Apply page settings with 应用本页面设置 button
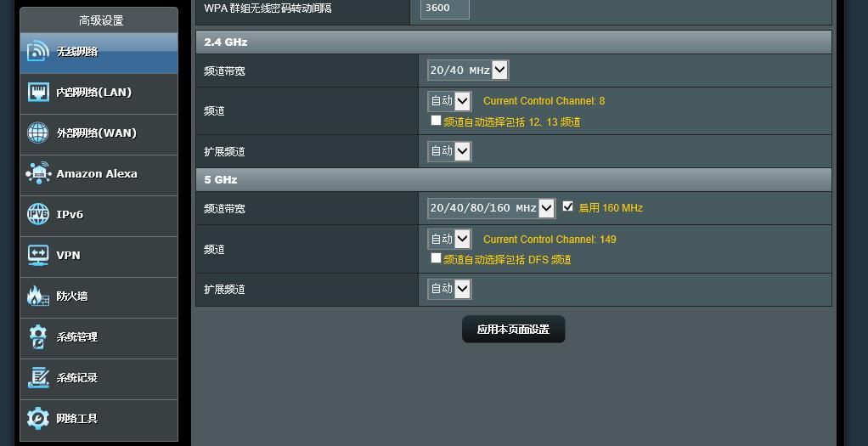The image size is (868, 446). pyautogui.click(x=513, y=329)
